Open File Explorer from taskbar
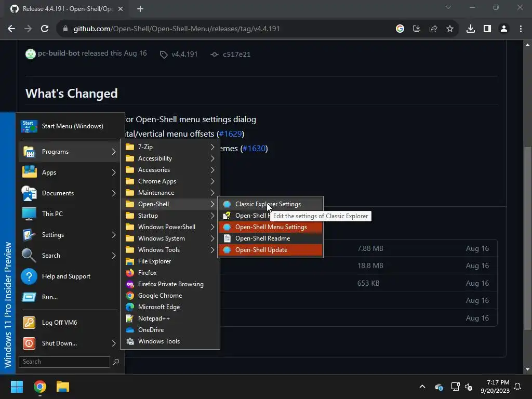 pos(63,387)
